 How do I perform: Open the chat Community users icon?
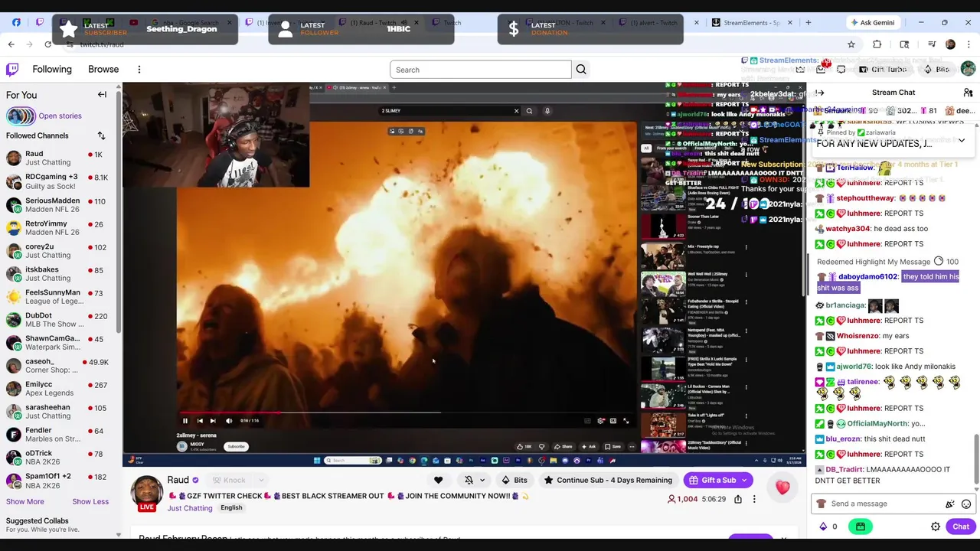pyautogui.click(x=968, y=93)
